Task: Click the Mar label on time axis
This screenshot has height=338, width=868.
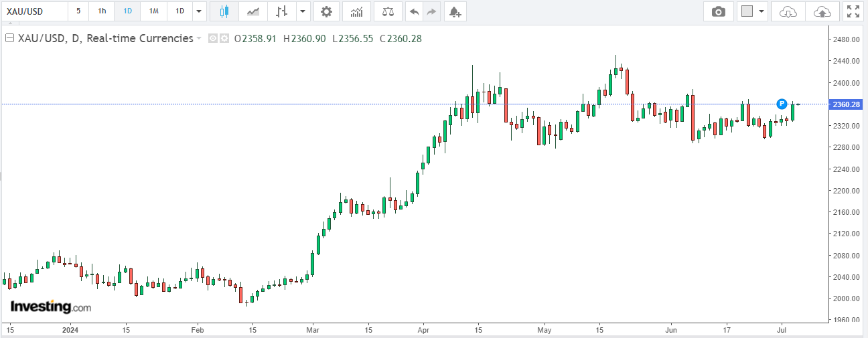Action: [312, 330]
